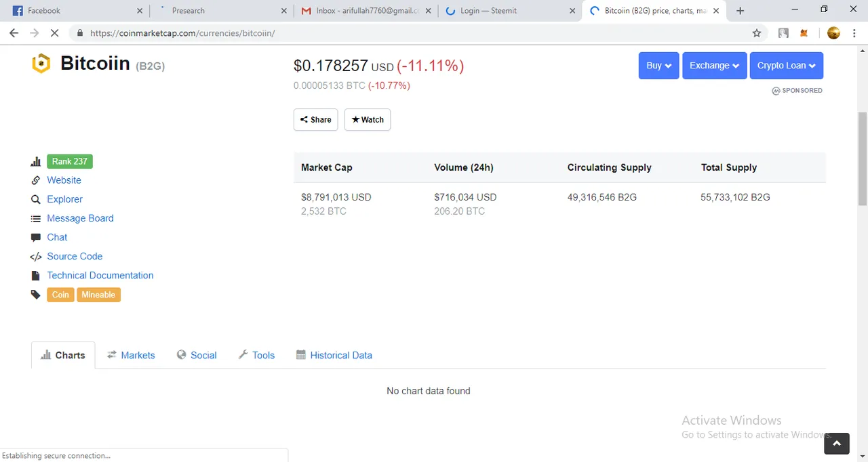View site info via the padlock icon
This screenshot has width=868, height=462.
click(80, 33)
